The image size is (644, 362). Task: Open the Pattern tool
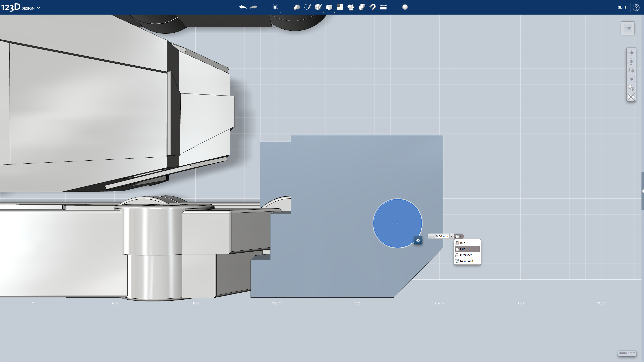(x=340, y=7)
